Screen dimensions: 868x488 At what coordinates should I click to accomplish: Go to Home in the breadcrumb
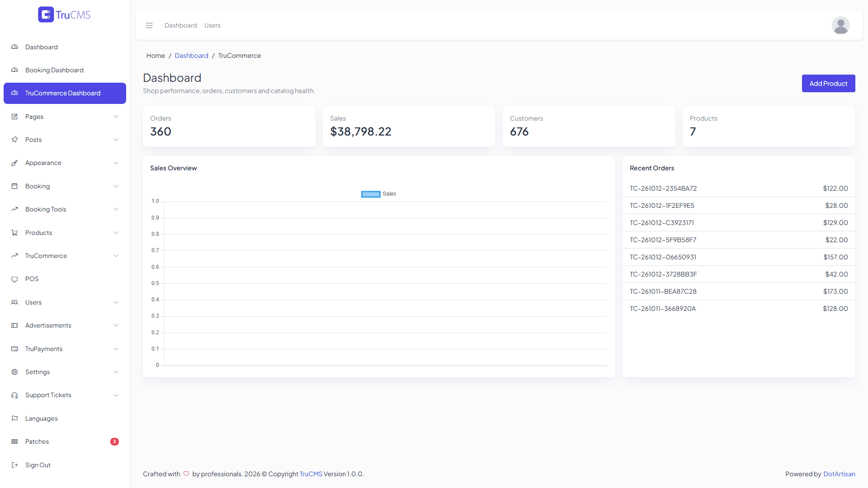156,56
